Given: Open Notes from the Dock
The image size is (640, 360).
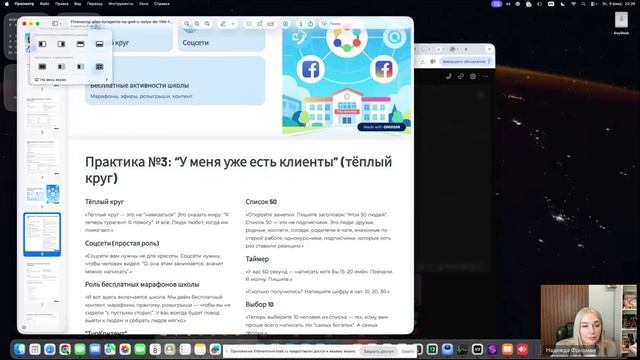Looking at the screenshot, I should 200,349.
